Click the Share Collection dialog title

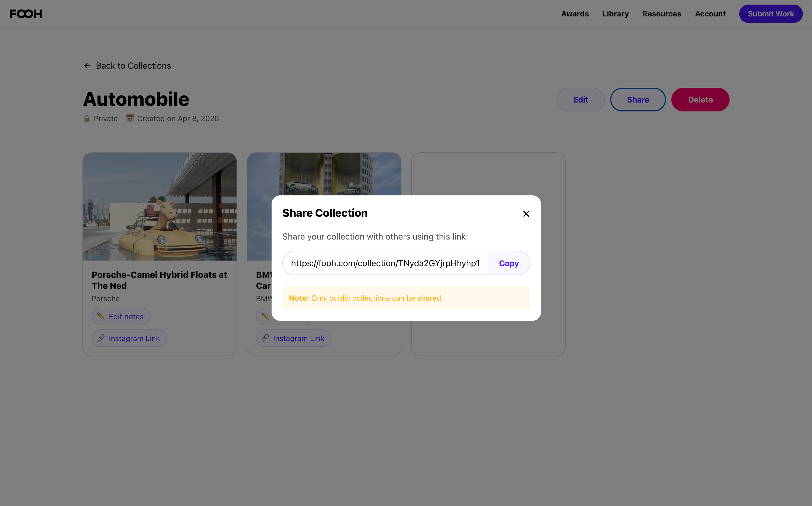tap(325, 213)
